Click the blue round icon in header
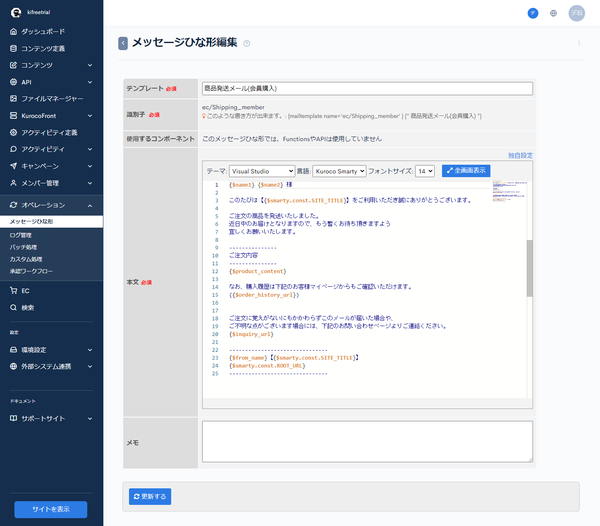Viewport: 600px width, 526px height. coord(533,13)
